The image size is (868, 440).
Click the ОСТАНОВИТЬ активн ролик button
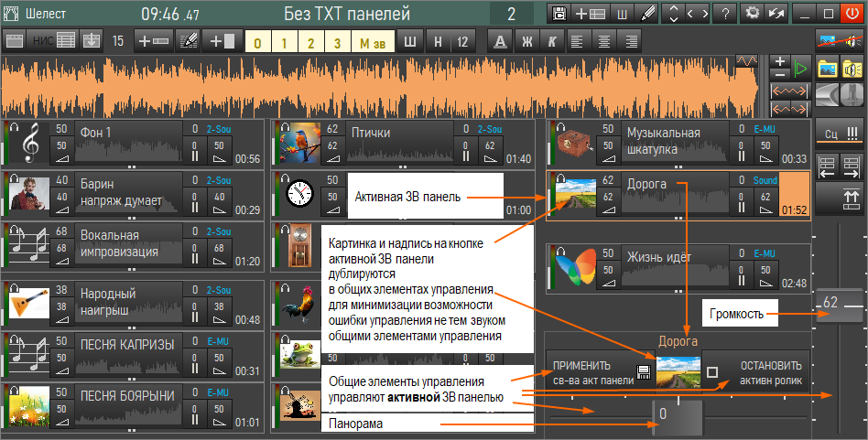coord(755,372)
